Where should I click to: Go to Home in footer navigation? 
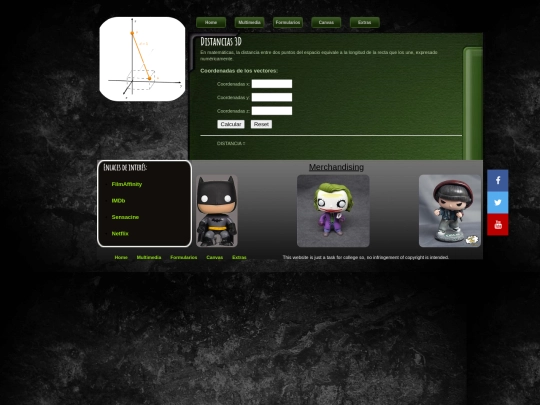coord(121,257)
